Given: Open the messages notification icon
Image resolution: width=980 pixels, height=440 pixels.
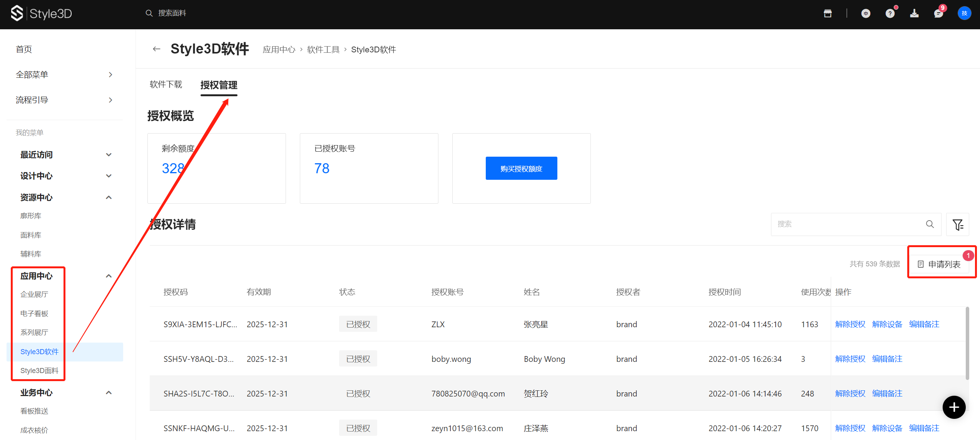Looking at the screenshot, I should [938, 13].
